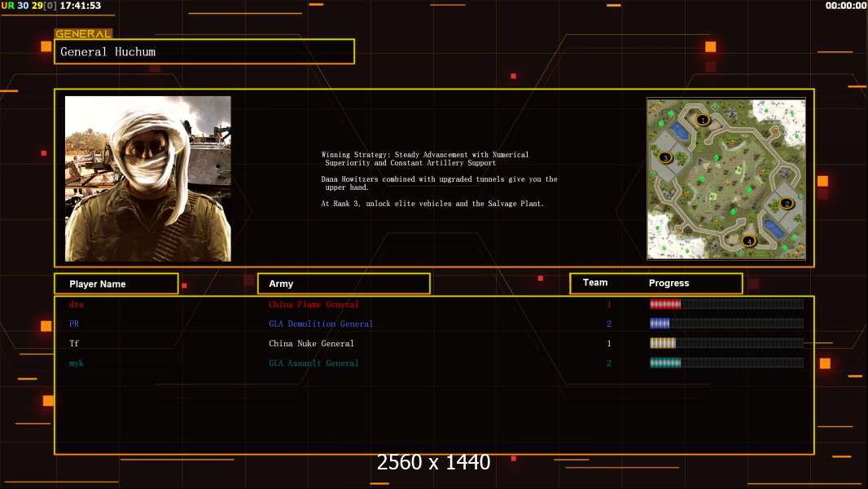Click the Rank 3 unlock tip text
Viewport: 868px width, 489px height.
click(432, 203)
